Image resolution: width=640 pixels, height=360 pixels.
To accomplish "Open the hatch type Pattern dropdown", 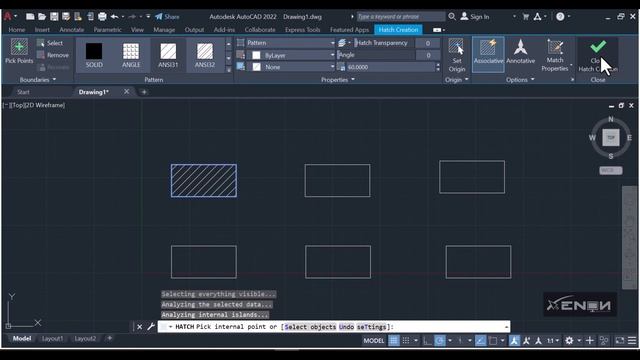I will pyautogui.click(x=291, y=43).
